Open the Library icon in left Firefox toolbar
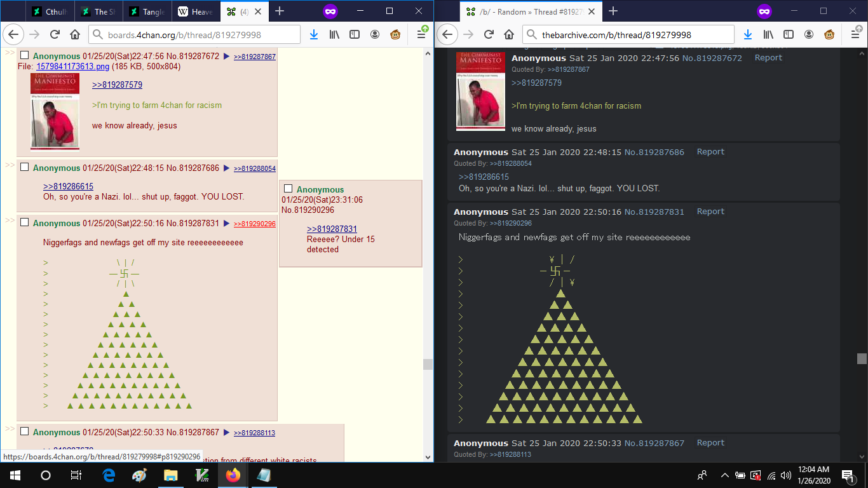Screen dimensions: 868x488 pos(334,35)
